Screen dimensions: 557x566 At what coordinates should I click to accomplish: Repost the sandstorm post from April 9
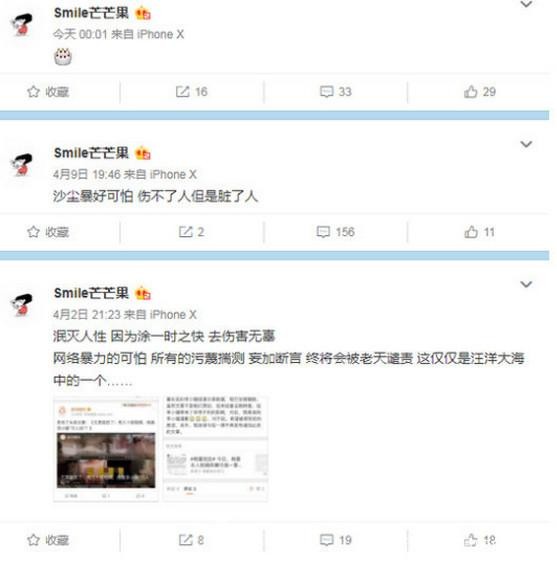(191, 232)
